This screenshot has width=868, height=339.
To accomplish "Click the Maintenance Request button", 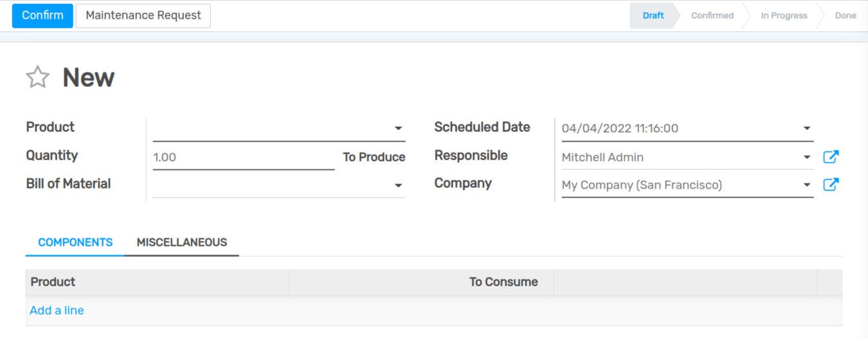I will (143, 15).
